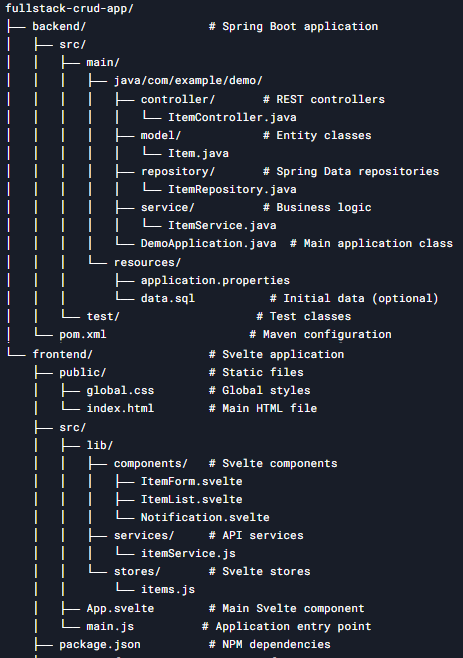Click itemService.js under services/
Screen dimensions: 463x658
tap(188, 554)
